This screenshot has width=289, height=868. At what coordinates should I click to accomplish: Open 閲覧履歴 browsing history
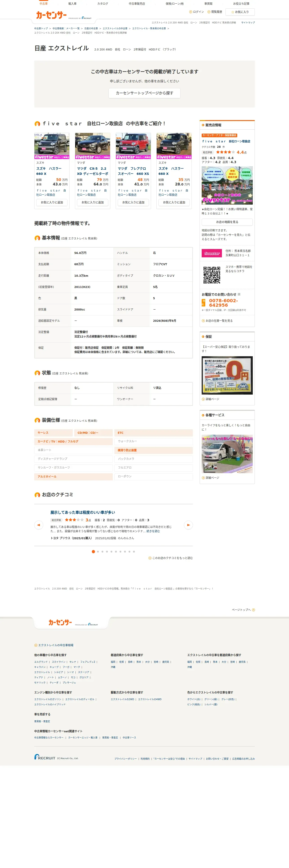[x=215, y=12]
